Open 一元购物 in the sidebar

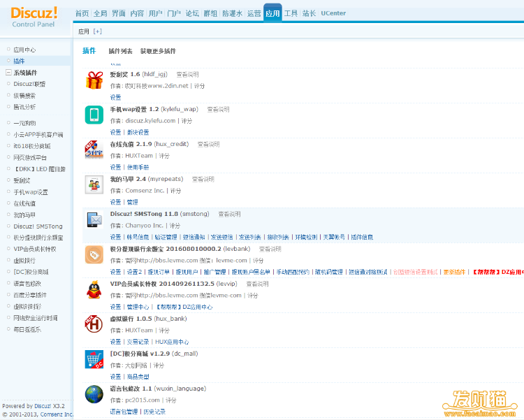tap(24, 123)
